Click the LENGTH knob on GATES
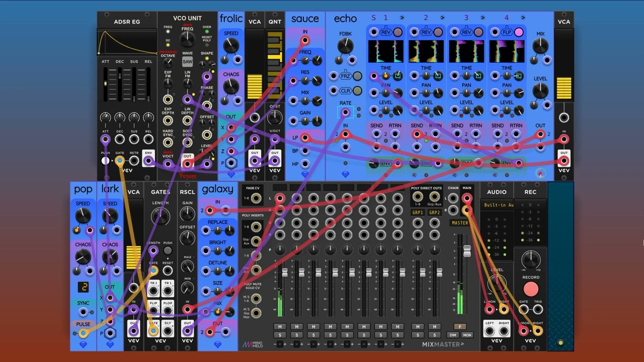 pos(160,216)
